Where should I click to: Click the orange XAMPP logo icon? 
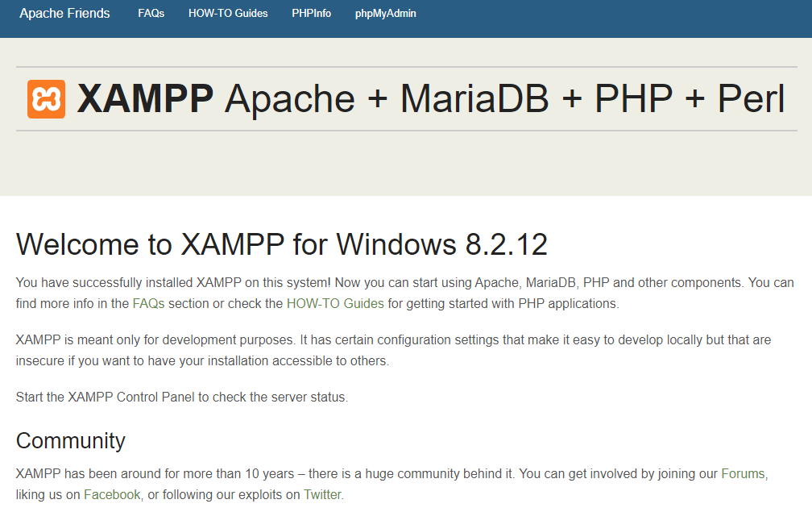click(46, 99)
